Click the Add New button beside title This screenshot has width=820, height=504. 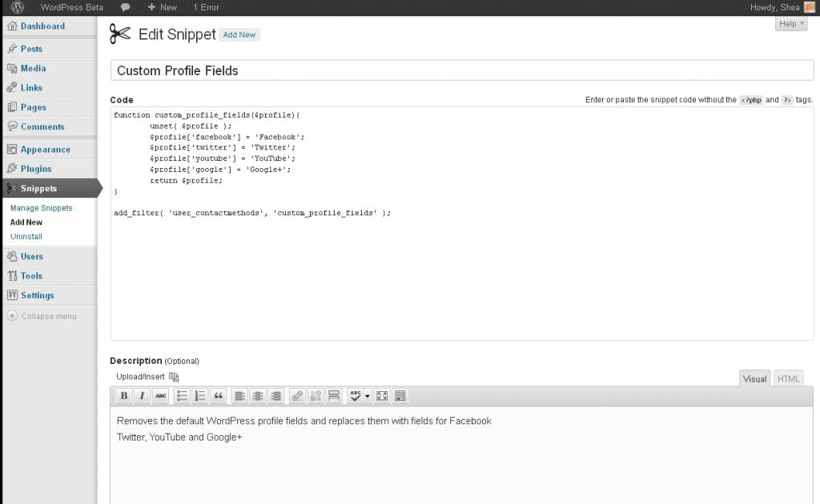pyautogui.click(x=239, y=35)
